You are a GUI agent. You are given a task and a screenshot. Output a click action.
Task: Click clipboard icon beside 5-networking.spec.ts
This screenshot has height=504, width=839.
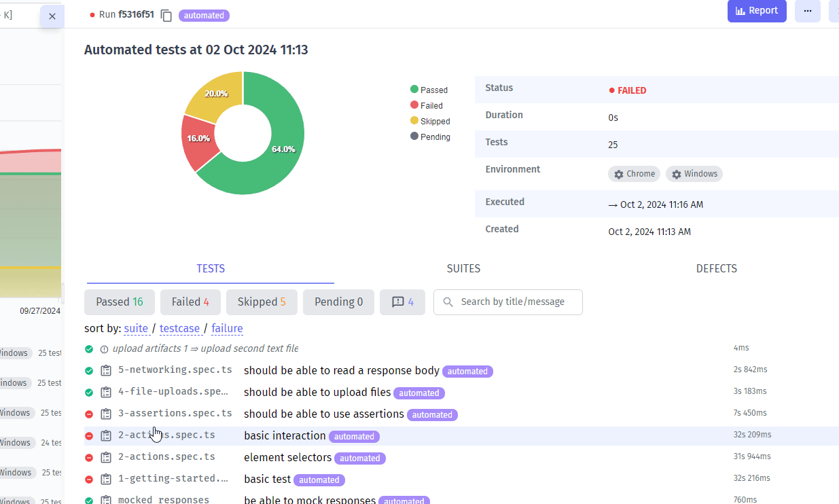pos(106,371)
